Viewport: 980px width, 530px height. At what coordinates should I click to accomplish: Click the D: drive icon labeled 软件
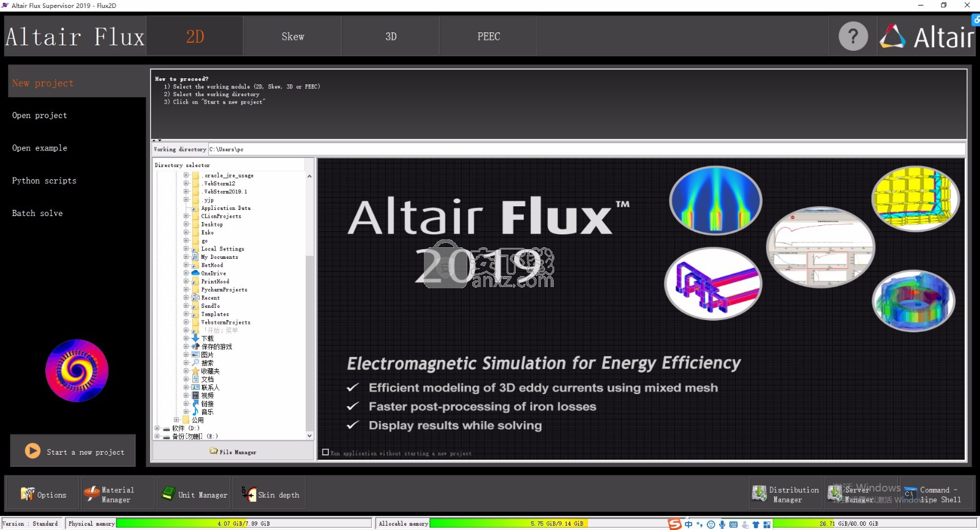(167, 428)
